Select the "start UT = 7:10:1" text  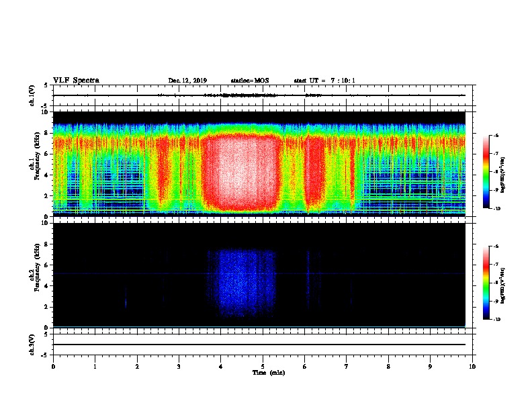pos(324,81)
